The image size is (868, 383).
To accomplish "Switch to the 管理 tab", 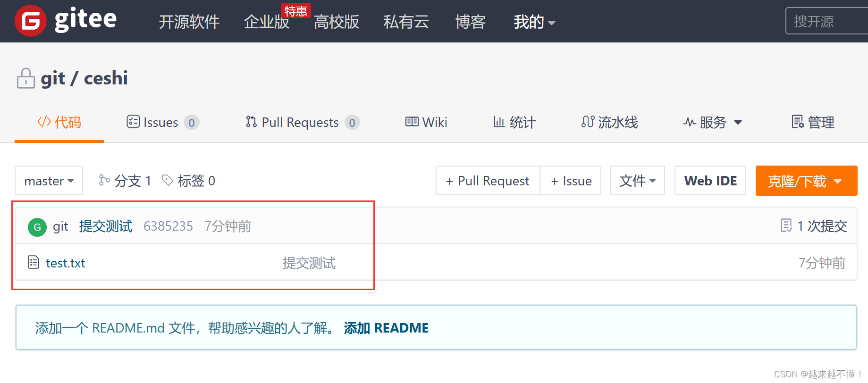I will (813, 122).
